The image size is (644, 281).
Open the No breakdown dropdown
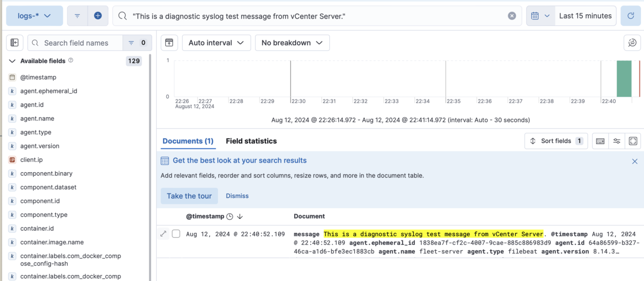(292, 42)
